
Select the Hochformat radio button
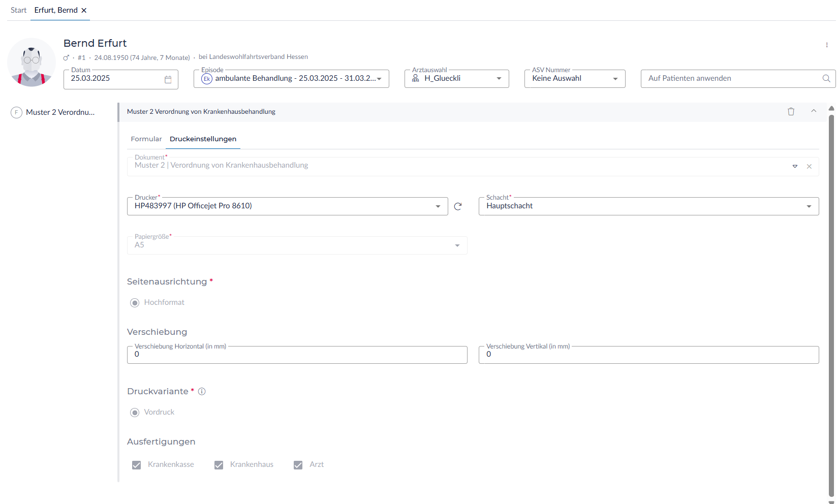(135, 303)
